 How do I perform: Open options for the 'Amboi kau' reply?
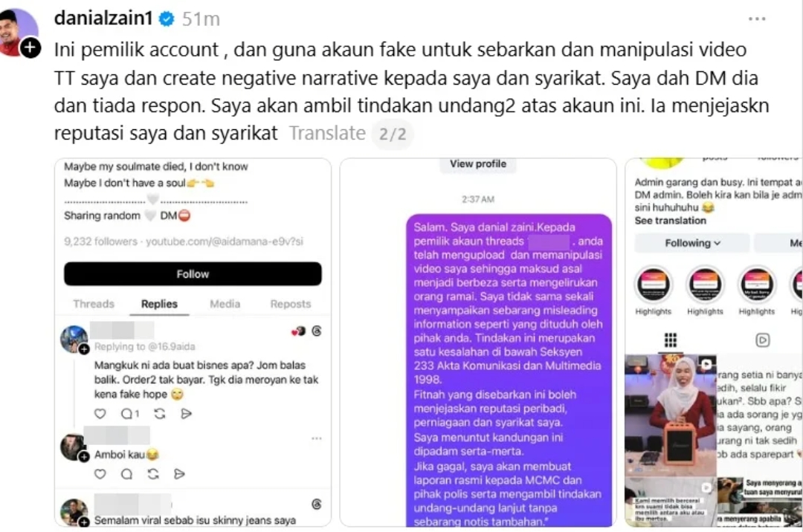click(317, 438)
